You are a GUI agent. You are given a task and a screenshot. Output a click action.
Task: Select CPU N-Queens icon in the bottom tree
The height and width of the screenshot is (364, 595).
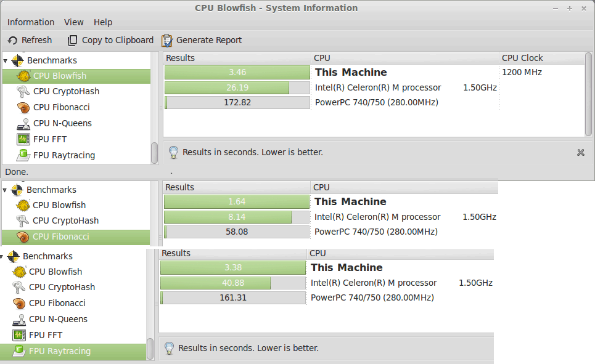[x=19, y=319]
